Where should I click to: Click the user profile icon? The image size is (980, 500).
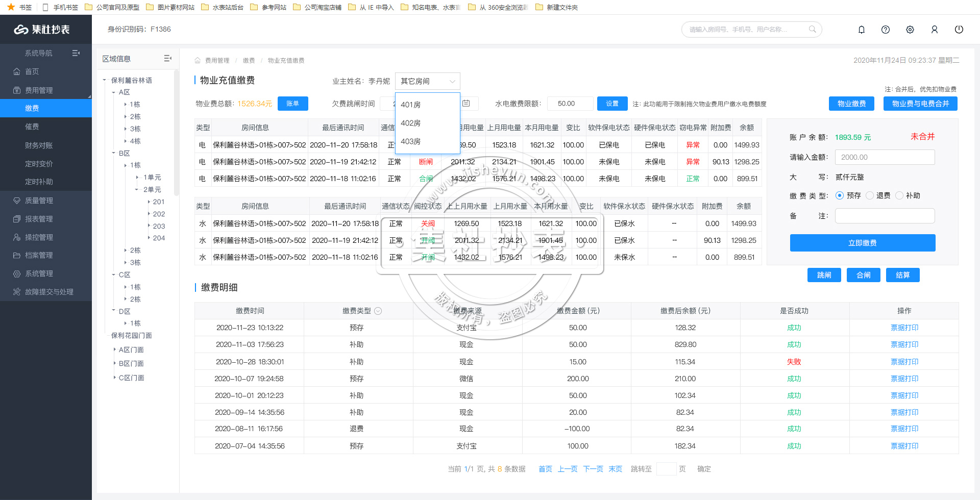pos(935,30)
